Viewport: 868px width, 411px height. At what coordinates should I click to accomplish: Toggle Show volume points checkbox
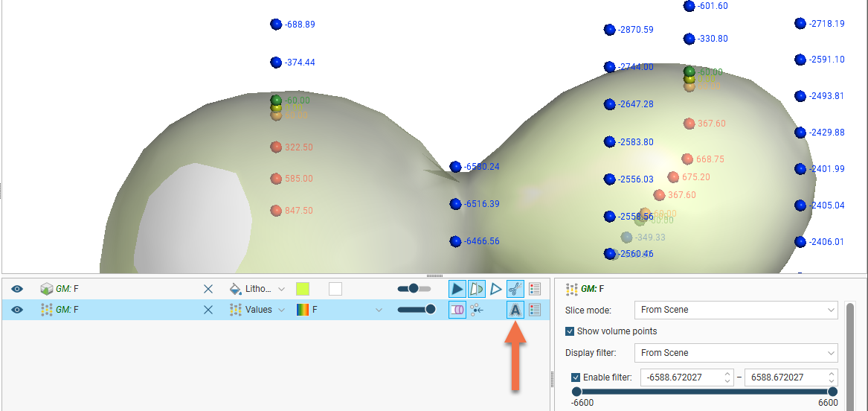pos(570,331)
